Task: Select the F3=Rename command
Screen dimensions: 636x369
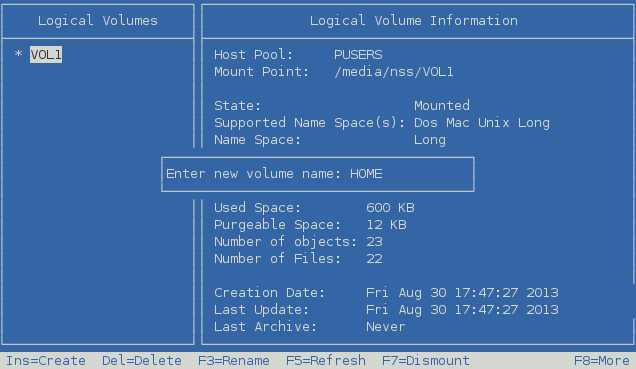Action: pyautogui.click(x=234, y=360)
